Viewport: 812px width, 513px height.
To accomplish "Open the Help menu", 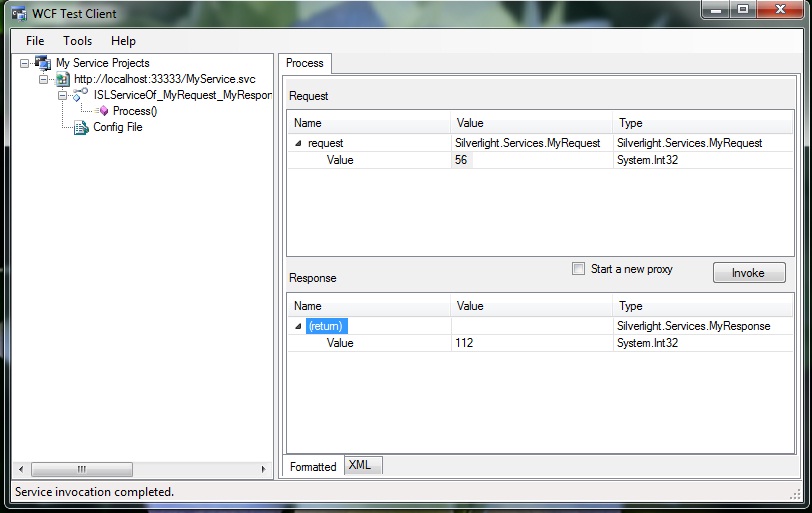I will point(123,41).
